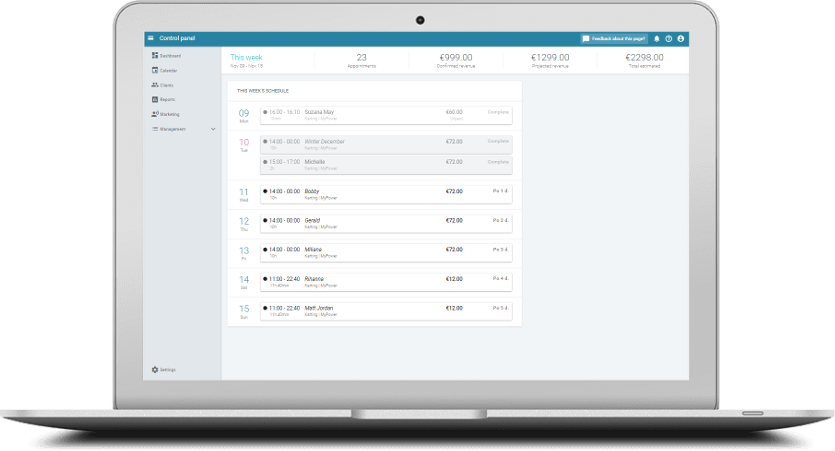Open Settings label in the sidebar

(x=168, y=370)
